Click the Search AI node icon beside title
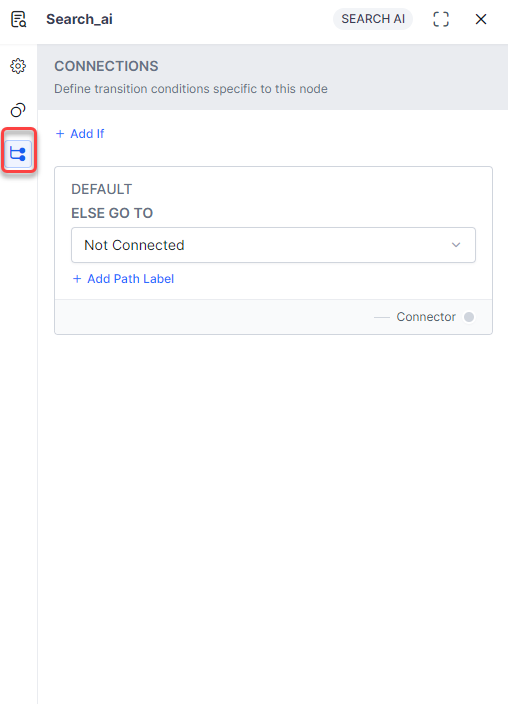Image resolution: width=508 pixels, height=704 pixels. (18, 19)
